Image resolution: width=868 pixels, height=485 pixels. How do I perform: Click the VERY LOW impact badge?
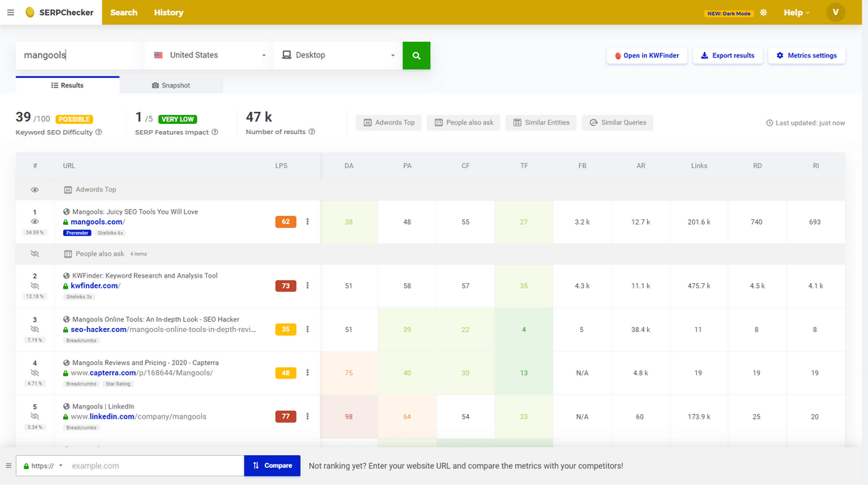[x=178, y=119]
